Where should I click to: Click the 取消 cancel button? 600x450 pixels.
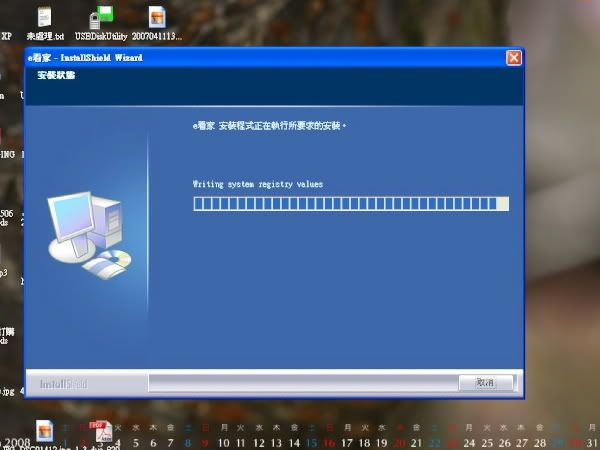point(486,382)
